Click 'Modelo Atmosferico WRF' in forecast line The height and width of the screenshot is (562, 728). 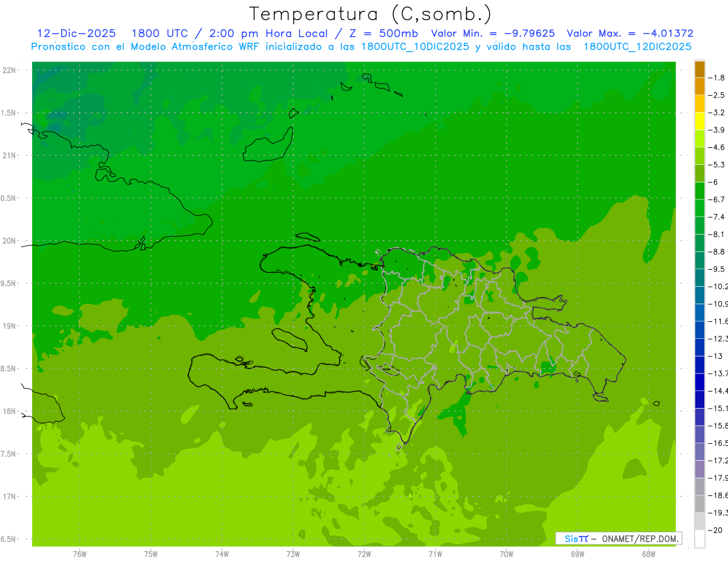pyautogui.click(x=197, y=47)
